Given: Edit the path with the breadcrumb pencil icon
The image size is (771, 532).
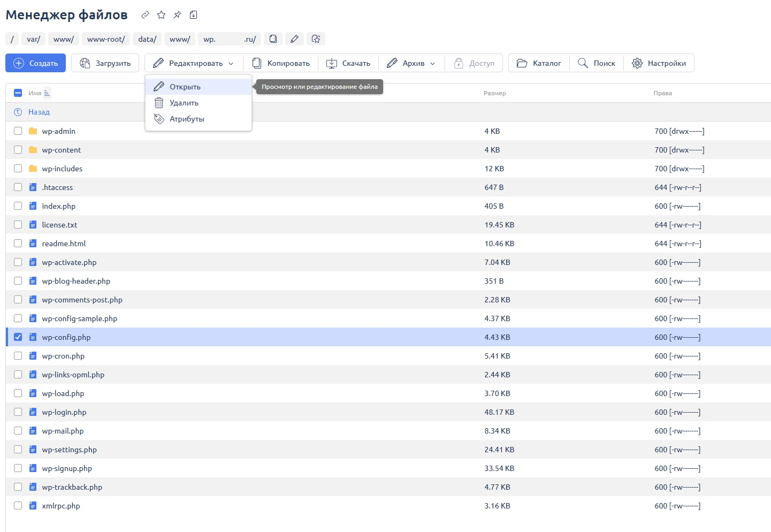Looking at the screenshot, I should click(294, 39).
